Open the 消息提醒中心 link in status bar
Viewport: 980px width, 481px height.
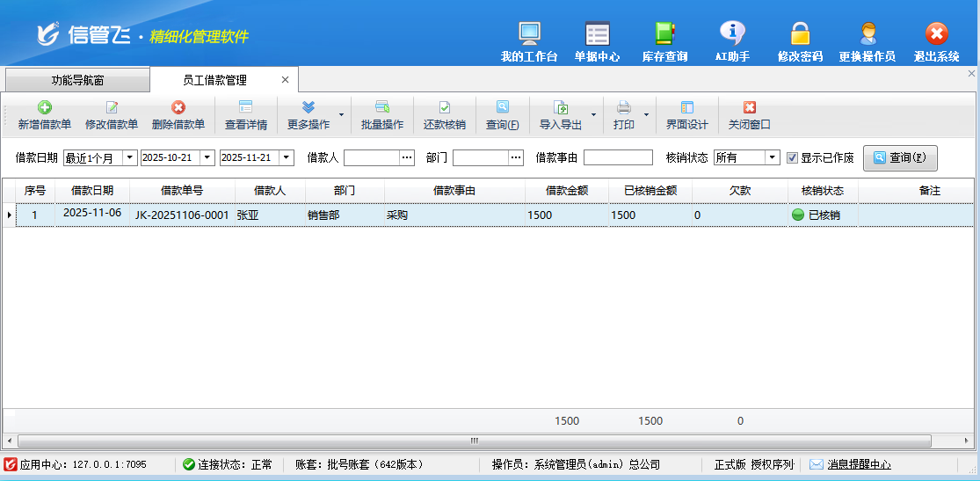(x=858, y=464)
